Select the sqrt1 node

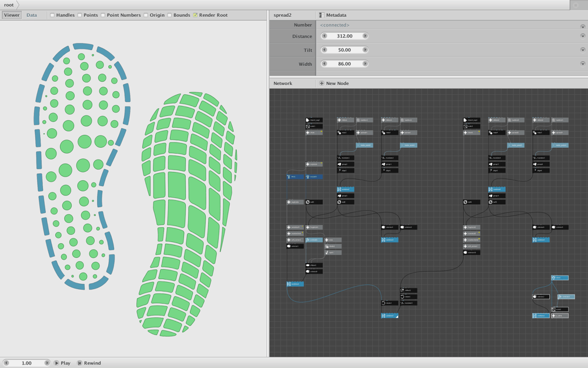333,253
